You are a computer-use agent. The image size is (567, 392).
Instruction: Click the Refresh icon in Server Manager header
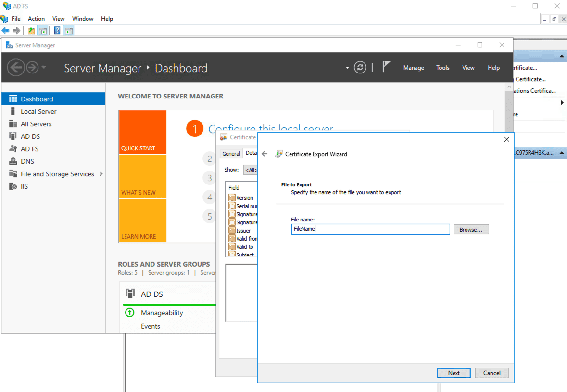click(360, 67)
